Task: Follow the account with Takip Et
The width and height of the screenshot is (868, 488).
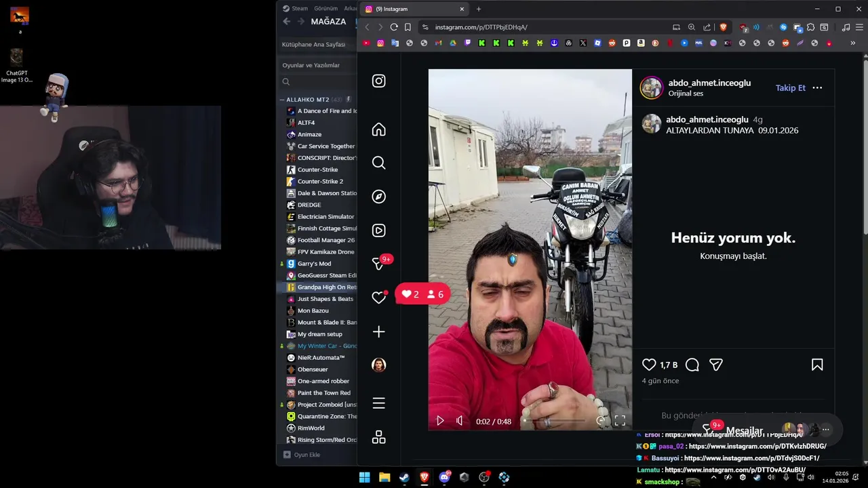Action: pos(791,88)
